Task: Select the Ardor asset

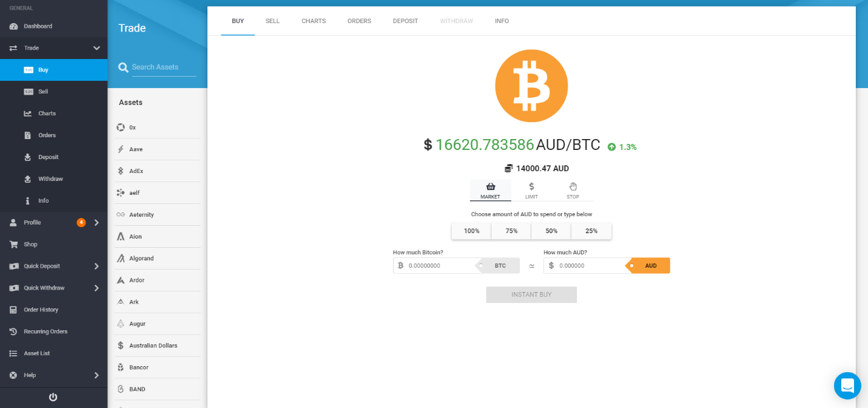Action: click(157, 280)
